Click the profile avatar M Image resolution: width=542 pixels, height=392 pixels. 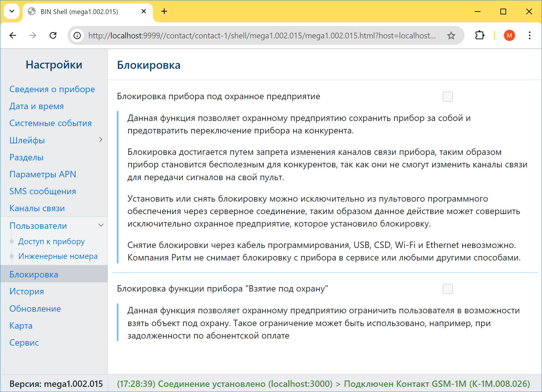(509, 36)
